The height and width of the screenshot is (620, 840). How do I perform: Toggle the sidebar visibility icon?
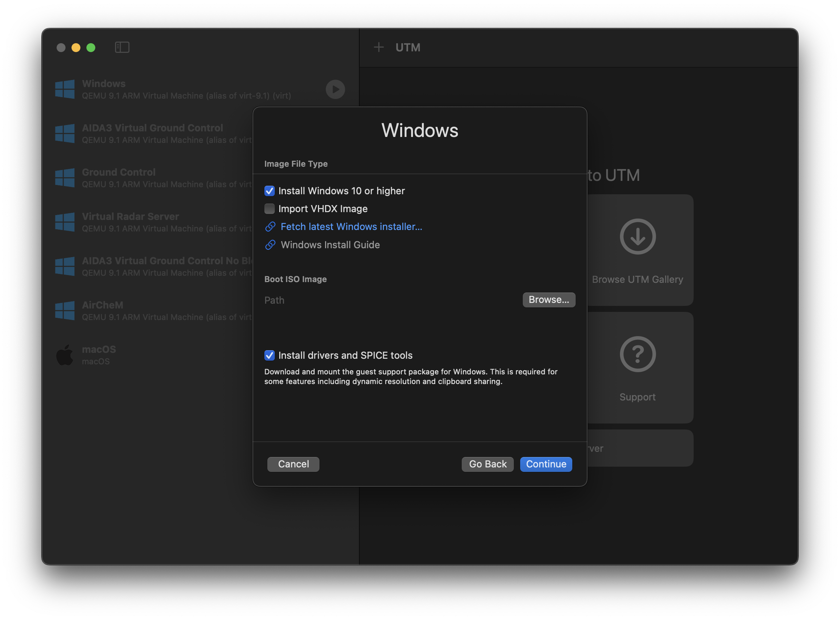pos(122,47)
